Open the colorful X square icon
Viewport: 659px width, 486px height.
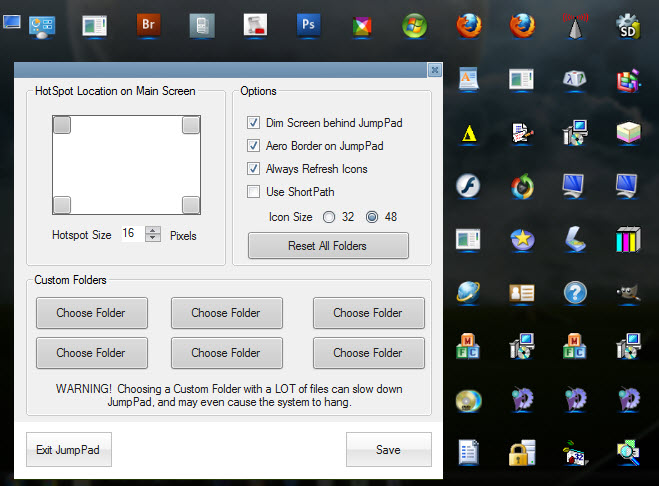362,26
